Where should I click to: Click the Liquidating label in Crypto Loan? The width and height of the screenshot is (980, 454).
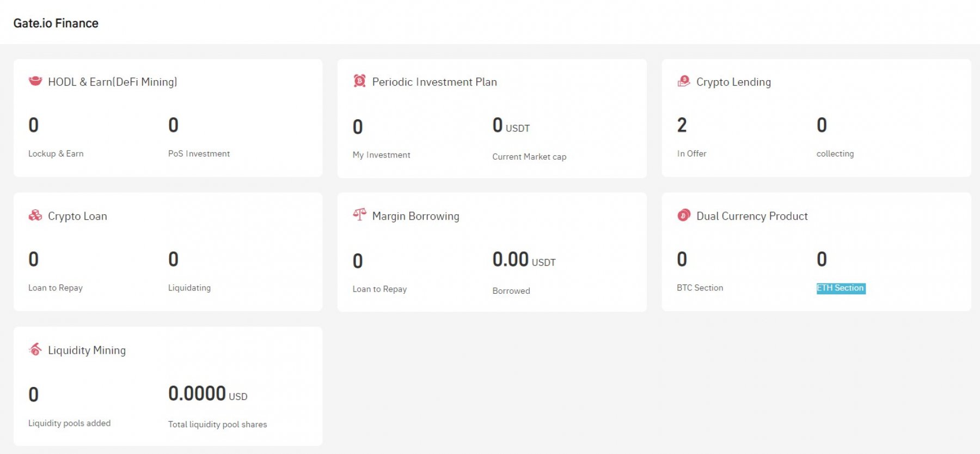point(189,288)
